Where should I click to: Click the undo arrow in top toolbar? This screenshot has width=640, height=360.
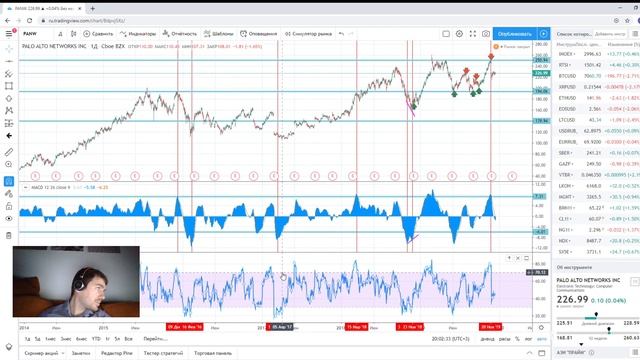[x=341, y=33]
